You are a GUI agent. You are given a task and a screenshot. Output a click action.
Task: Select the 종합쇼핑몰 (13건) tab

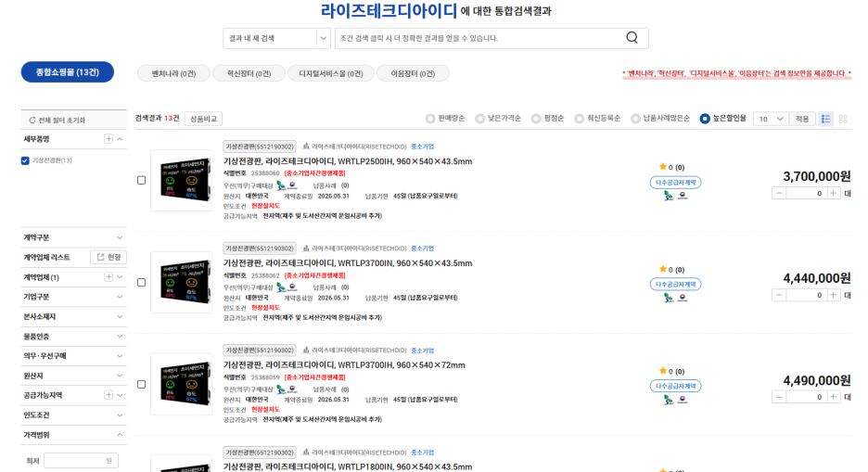click(67, 72)
